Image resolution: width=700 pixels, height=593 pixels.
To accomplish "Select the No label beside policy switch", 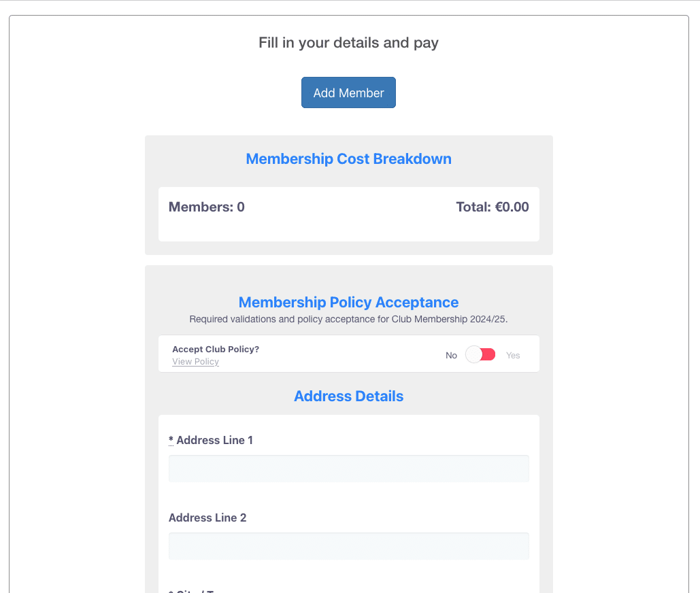I will tap(451, 355).
